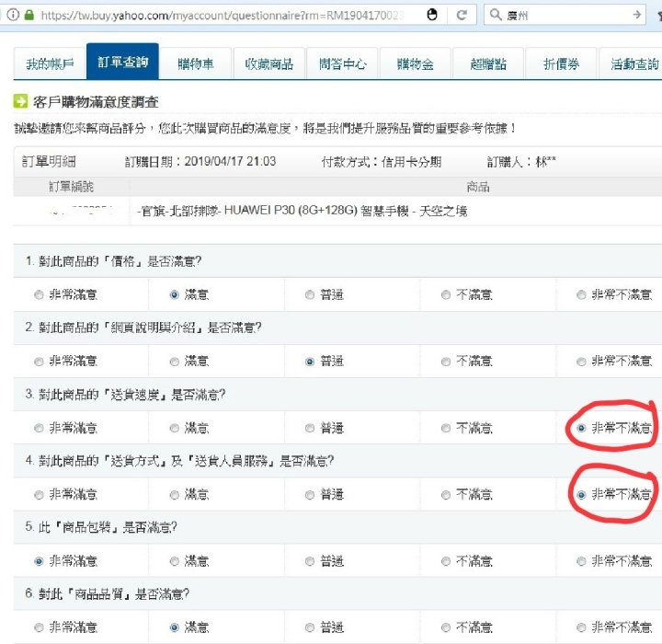Select 非常不滿意 for question 5 packaging
Screen dimensions: 662x644
point(581,561)
